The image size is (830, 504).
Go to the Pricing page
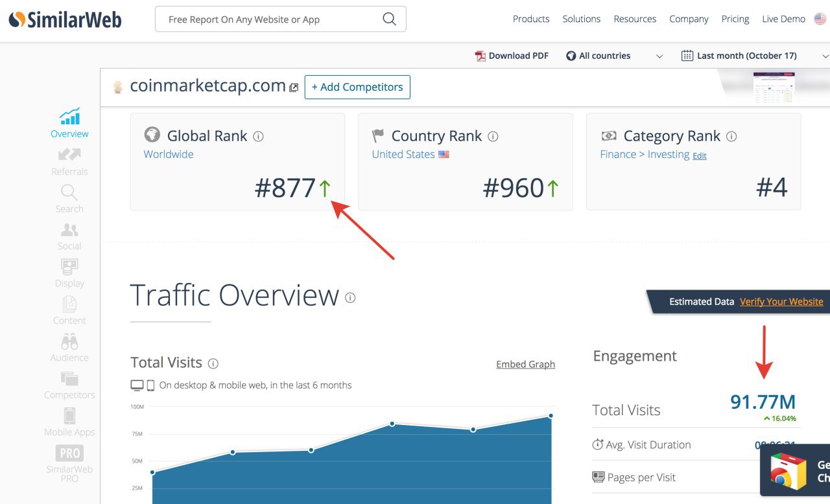coord(735,19)
